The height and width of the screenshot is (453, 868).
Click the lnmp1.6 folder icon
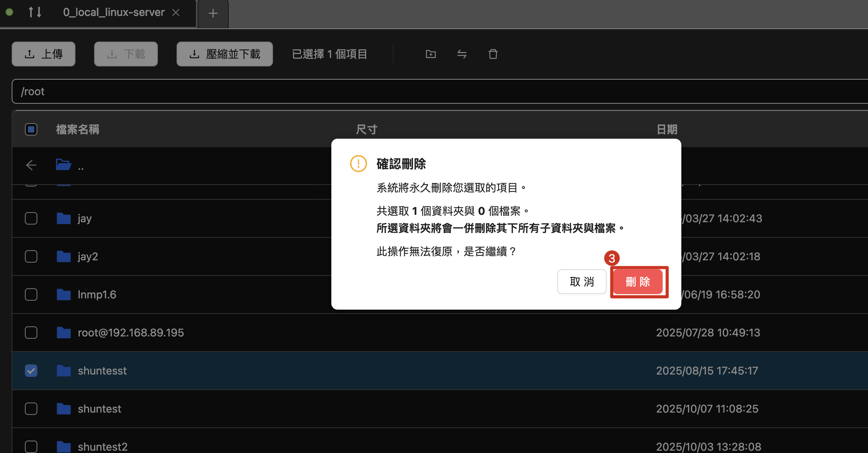coord(63,294)
